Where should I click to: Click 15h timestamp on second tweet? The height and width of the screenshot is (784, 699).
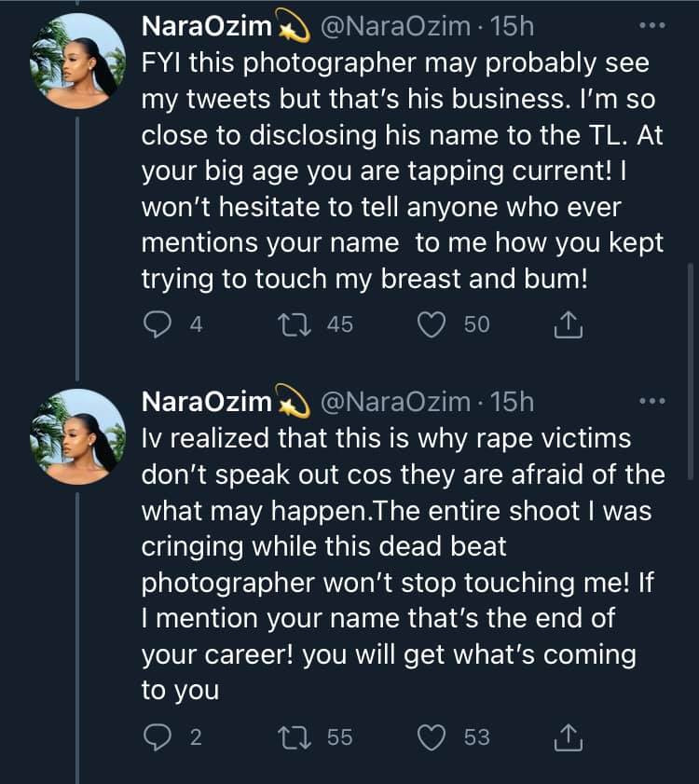511,402
